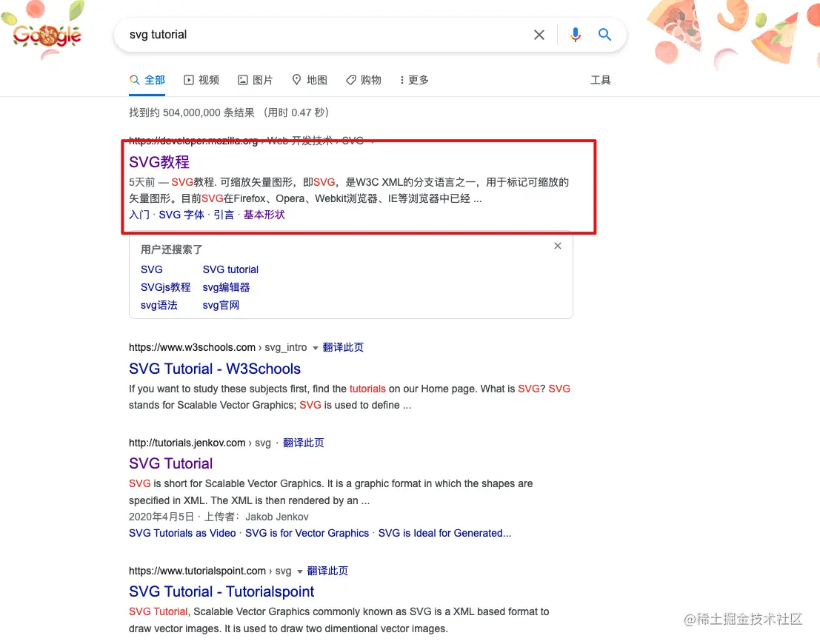Click 翻译此页 for w3schools result
820x644 pixels.
pos(343,348)
